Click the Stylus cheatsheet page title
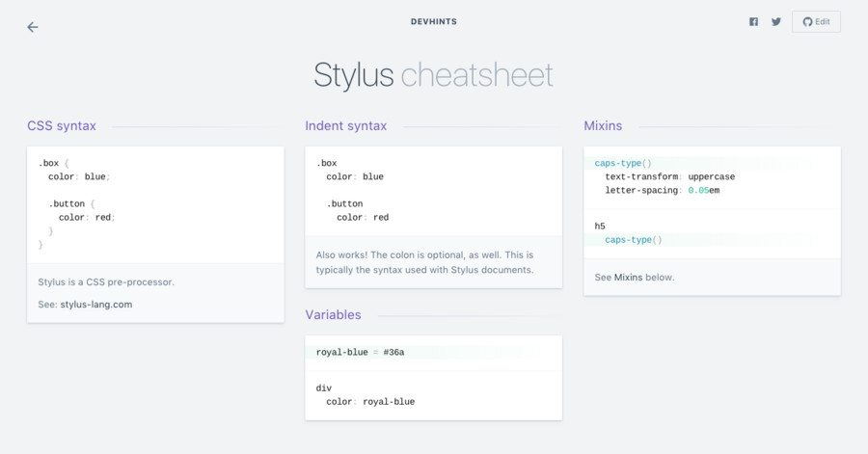This screenshot has width=868, height=454. point(433,74)
